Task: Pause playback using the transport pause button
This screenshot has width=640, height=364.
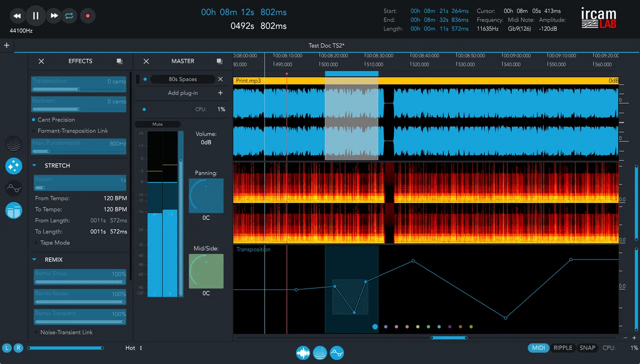Action: click(35, 15)
